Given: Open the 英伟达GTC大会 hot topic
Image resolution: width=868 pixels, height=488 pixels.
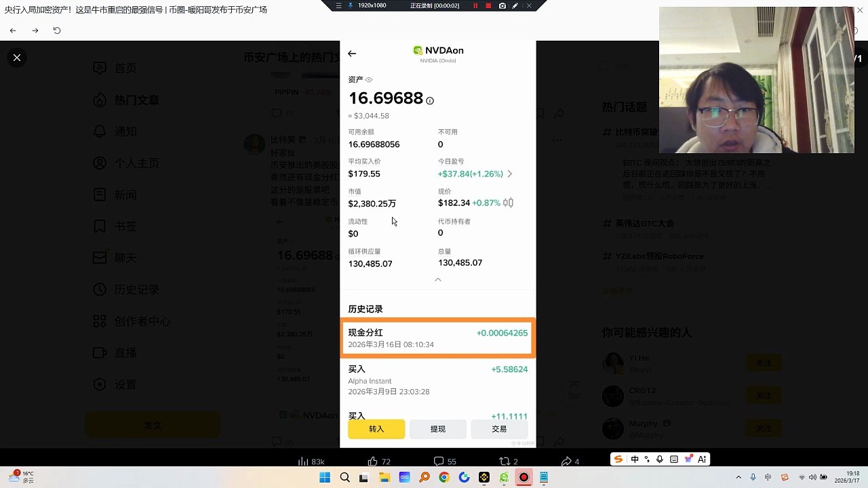Looking at the screenshot, I should (644, 223).
